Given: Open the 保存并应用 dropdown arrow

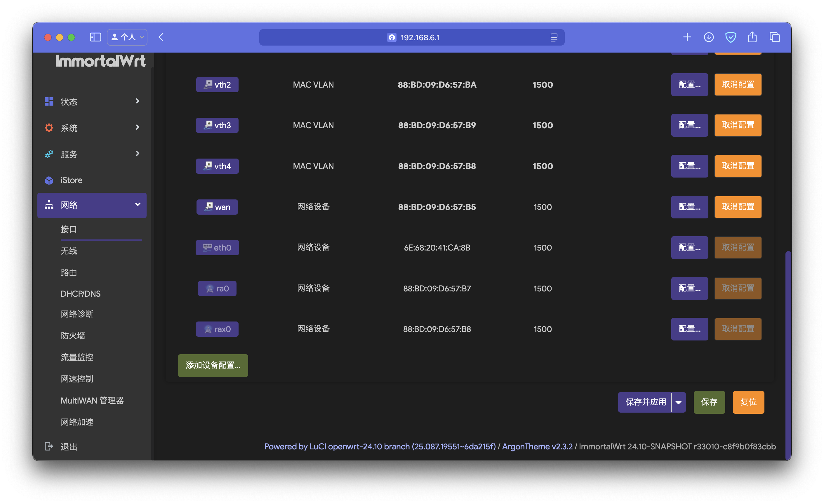Looking at the screenshot, I should 679,402.
